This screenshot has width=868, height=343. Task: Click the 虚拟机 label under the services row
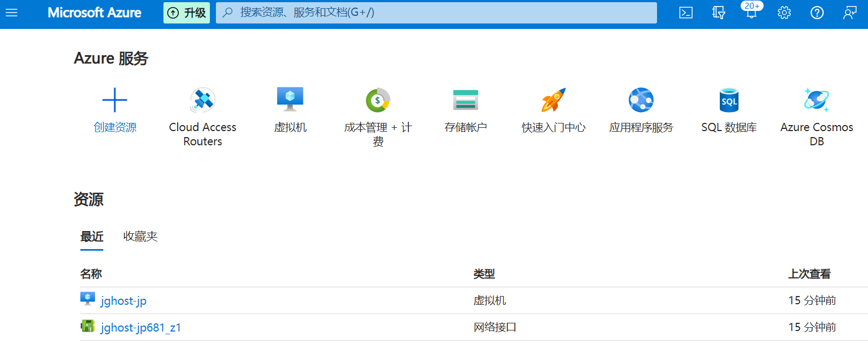click(290, 127)
